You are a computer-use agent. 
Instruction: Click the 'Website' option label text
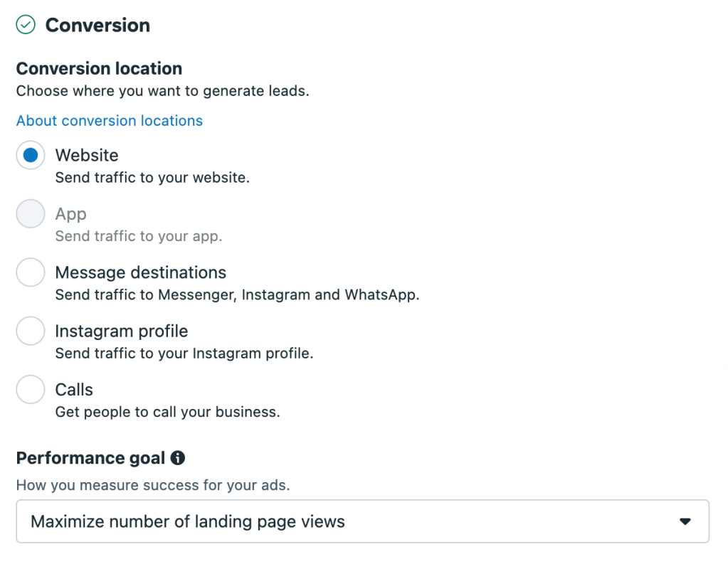[87, 155]
